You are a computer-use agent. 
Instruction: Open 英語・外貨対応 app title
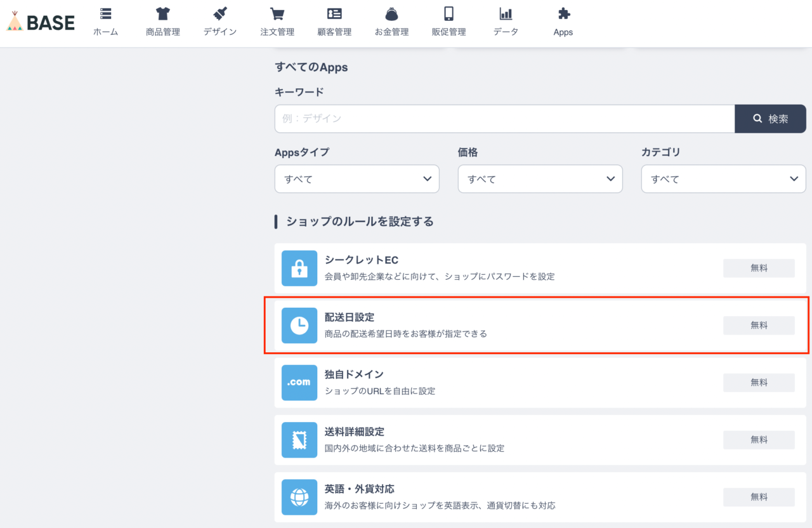(360, 489)
